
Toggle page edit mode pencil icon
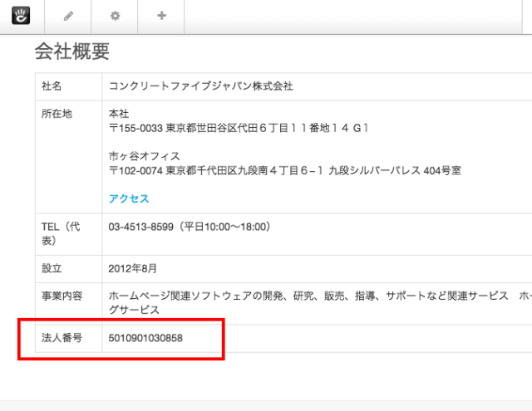(68, 16)
